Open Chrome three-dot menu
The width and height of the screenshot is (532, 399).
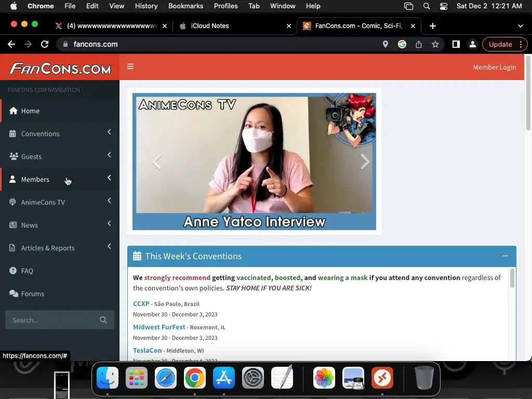tap(521, 44)
